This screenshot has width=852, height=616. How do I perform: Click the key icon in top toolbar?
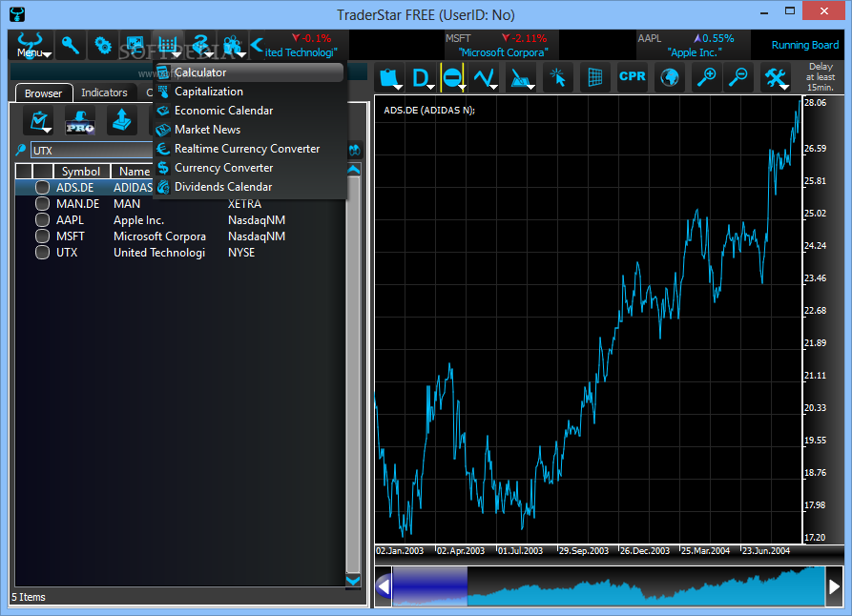(71, 45)
